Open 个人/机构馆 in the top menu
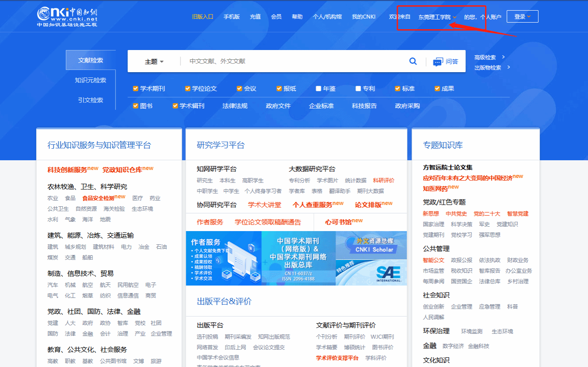Image resolution: width=588 pixels, height=367 pixels. pyautogui.click(x=327, y=17)
